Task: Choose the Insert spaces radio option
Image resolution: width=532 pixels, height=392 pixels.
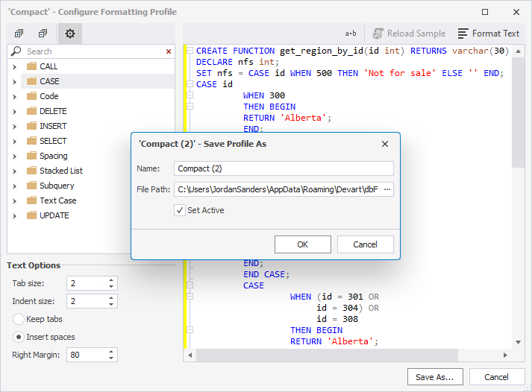Action: click(19, 337)
